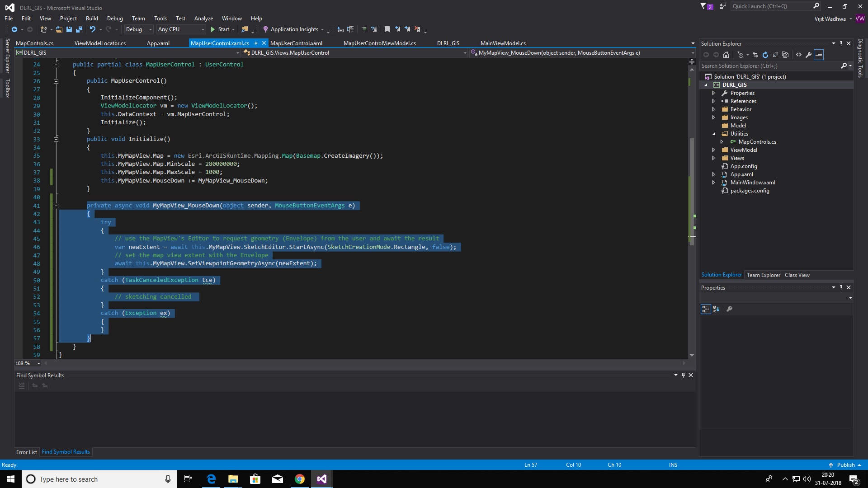Screen dimensions: 868x488
Task: Click the vertical scrollbar thumb of code editor
Action: 692,192
